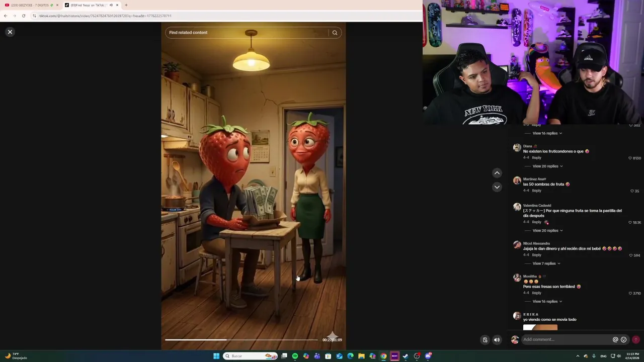Reply to Martinez Ana's comment
Viewport: 644px width, 362px height.
[537, 191]
